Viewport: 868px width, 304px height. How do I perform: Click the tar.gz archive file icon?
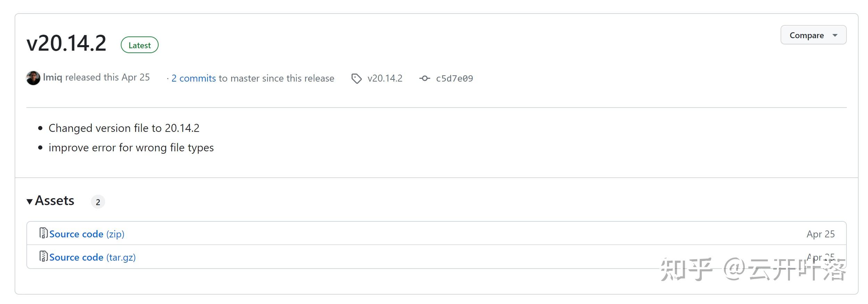click(43, 256)
